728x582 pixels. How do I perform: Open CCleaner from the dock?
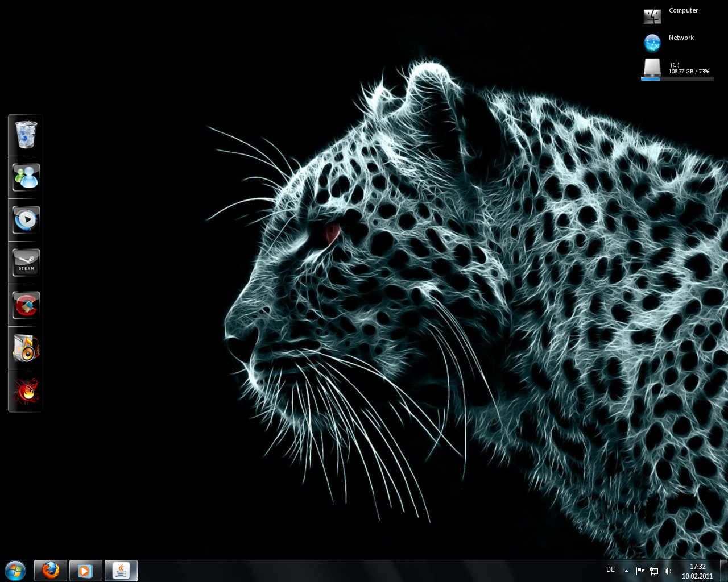pyautogui.click(x=26, y=305)
